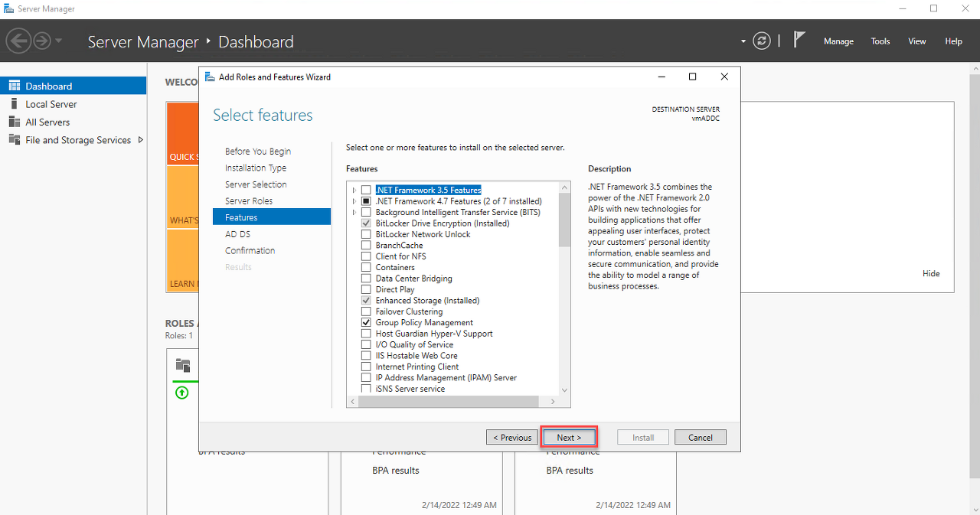
Task: Click the Previous button in wizard
Action: coord(512,438)
